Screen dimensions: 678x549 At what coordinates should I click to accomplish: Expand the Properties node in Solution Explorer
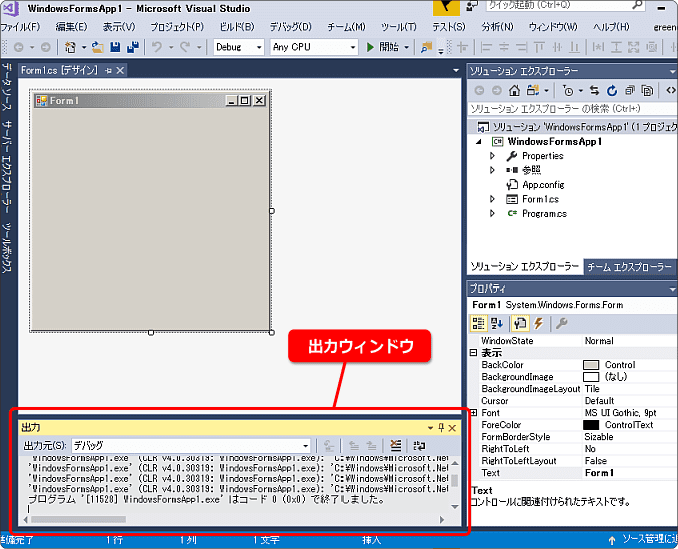(492, 155)
